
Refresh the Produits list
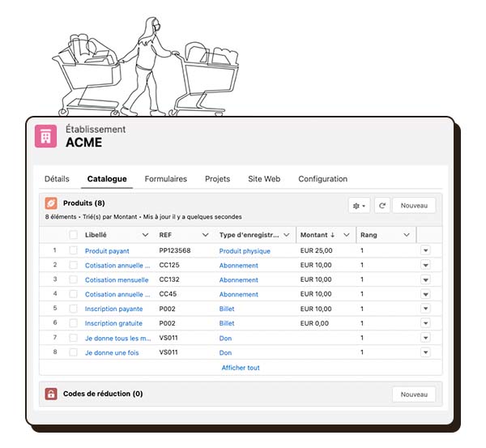(382, 206)
